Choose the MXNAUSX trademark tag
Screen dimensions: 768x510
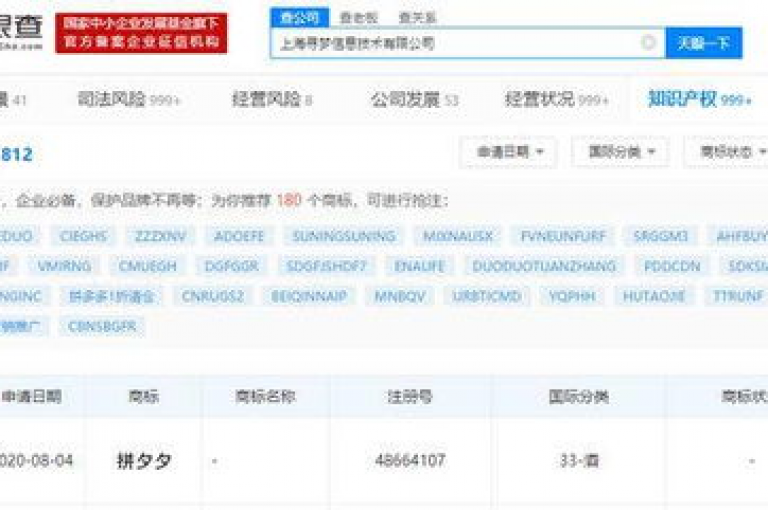[457, 236]
